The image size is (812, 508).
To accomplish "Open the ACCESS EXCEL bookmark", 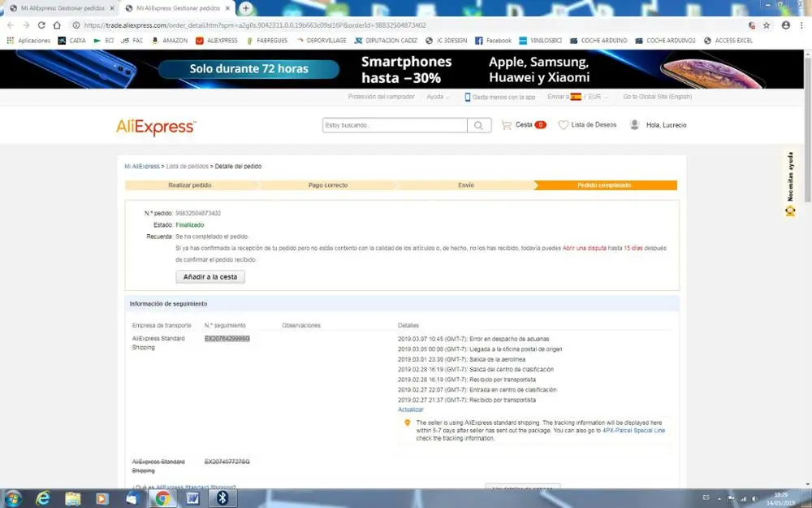I will pos(728,41).
